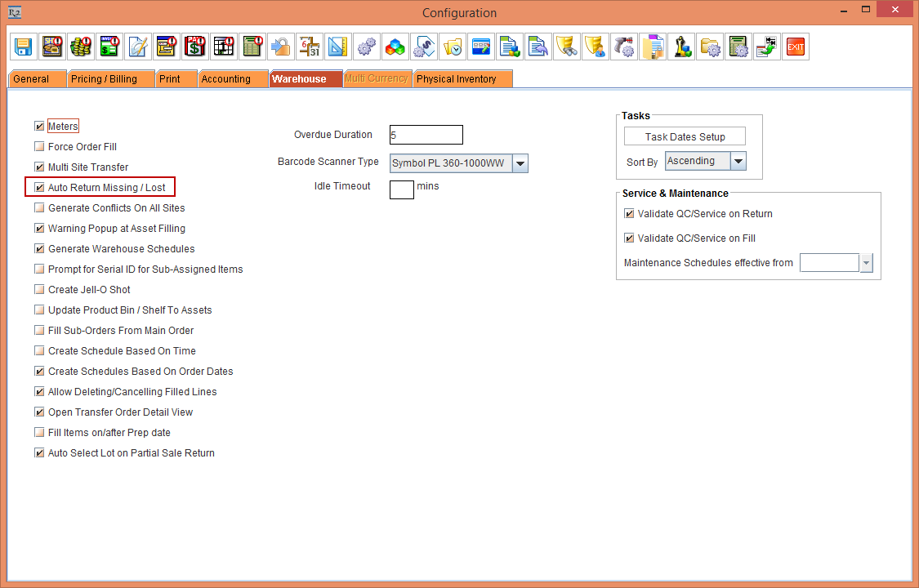Uncheck Auto Return Missing / Lost
Viewport: 919px width, 588px height.
tap(39, 188)
